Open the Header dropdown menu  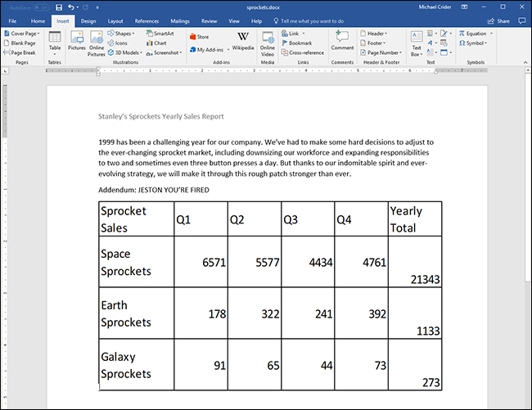pos(376,34)
